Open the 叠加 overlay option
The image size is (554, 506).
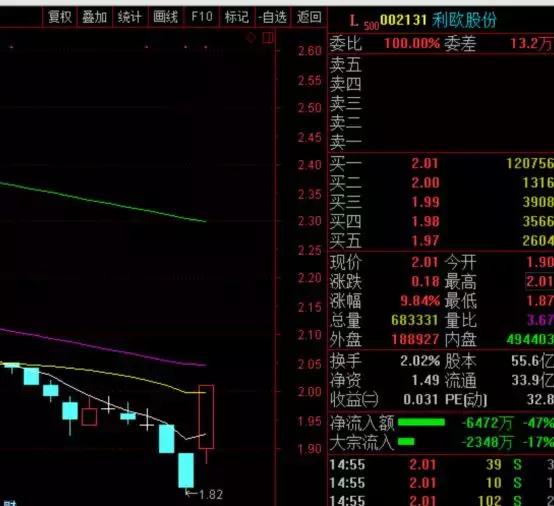(94, 17)
